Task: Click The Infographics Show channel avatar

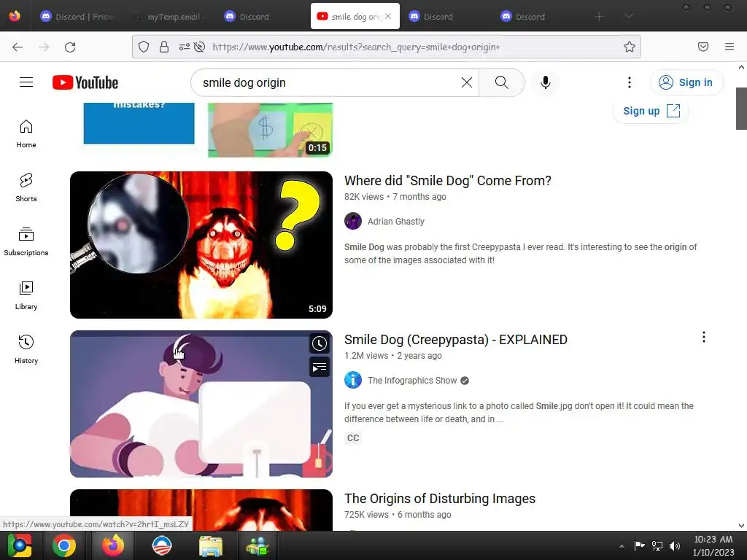Action: pos(353,380)
